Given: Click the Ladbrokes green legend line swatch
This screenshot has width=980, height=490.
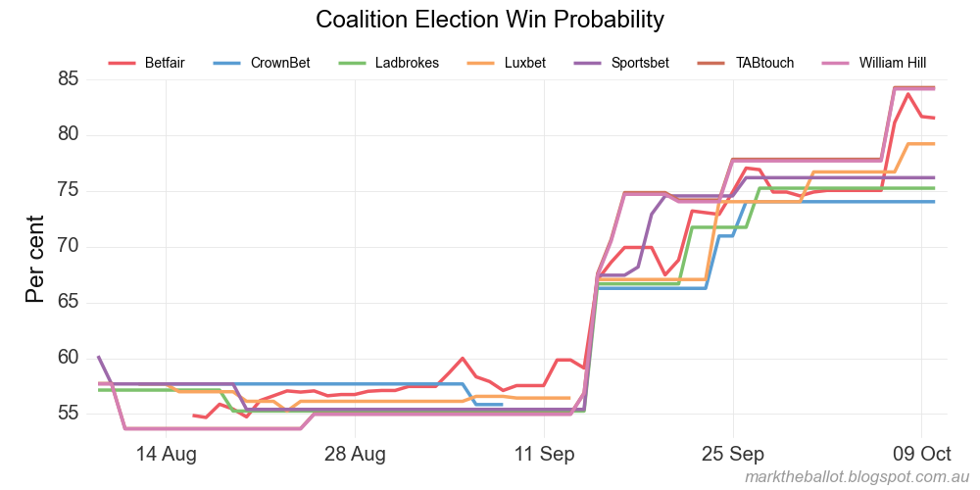Looking at the screenshot, I should [x=352, y=63].
